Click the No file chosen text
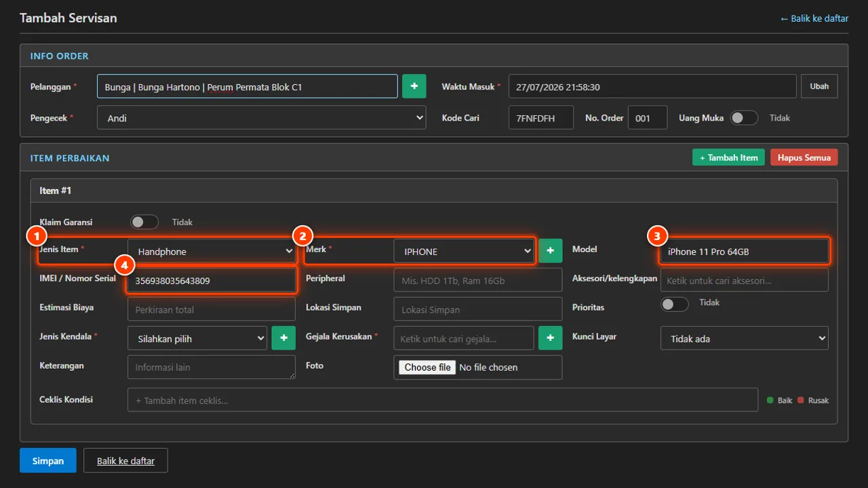 (x=488, y=367)
